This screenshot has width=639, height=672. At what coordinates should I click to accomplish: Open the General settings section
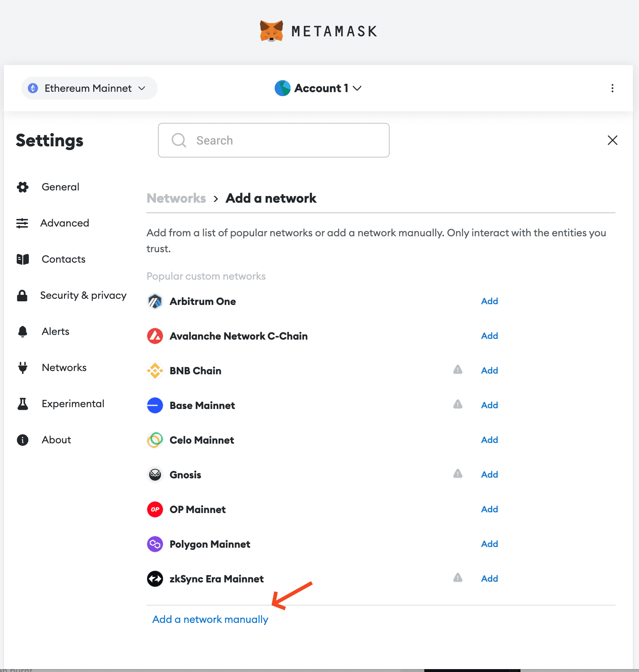(x=60, y=187)
